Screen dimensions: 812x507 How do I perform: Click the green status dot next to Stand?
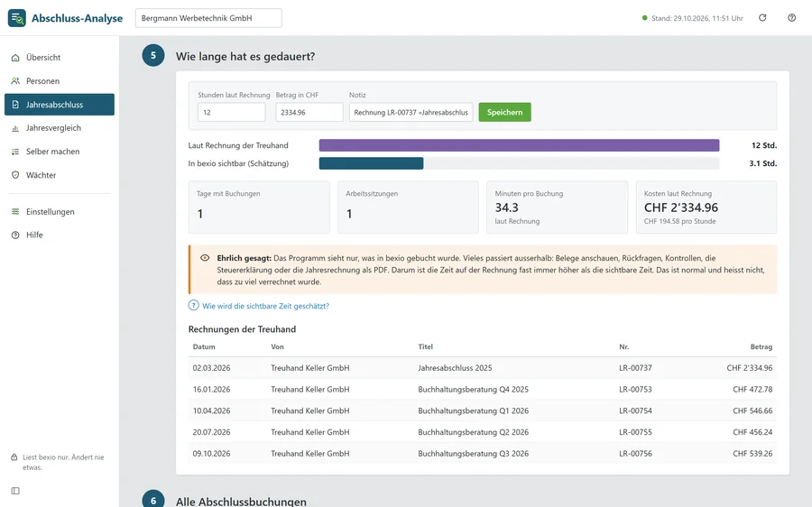coord(645,18)
